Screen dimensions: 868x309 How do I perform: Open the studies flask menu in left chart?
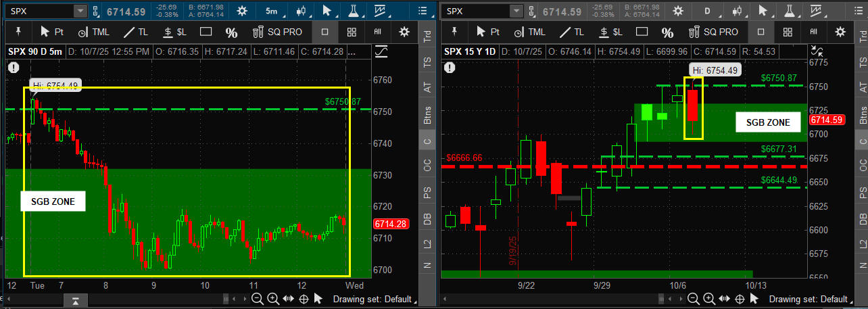(354, 11)
